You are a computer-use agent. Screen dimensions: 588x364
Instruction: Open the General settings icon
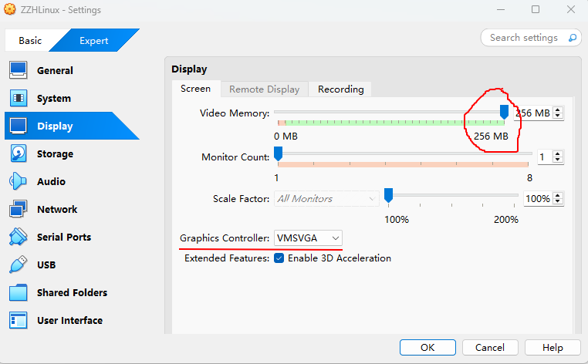pyautogui.click(x=19, y=70)
